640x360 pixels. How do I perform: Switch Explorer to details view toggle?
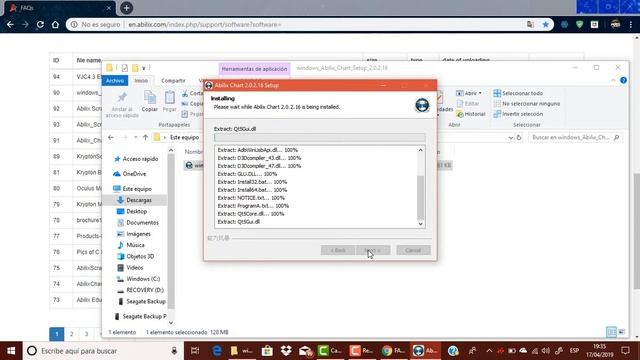click(611, 332)
